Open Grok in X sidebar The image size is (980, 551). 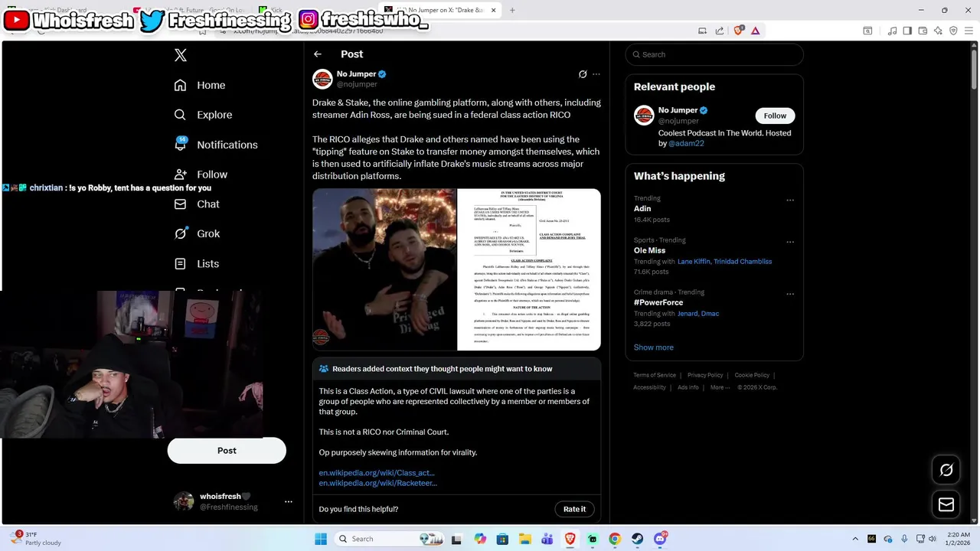pyautogui.click(x=197, y=233)
